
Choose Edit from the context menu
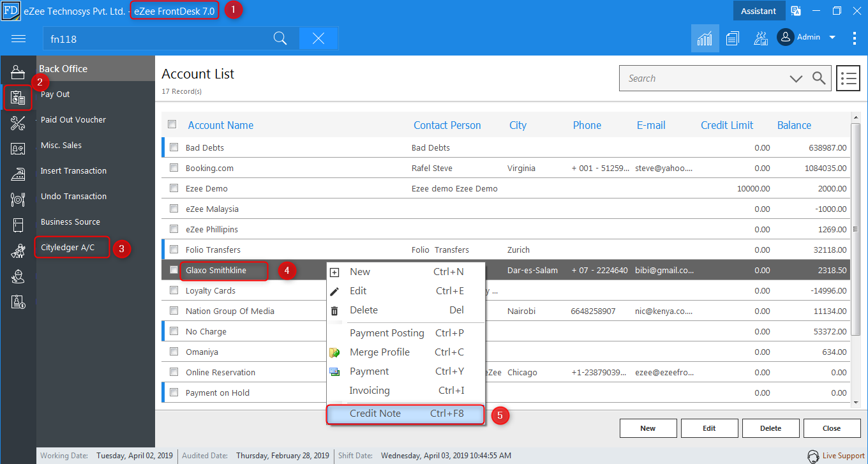coord(406,291)
